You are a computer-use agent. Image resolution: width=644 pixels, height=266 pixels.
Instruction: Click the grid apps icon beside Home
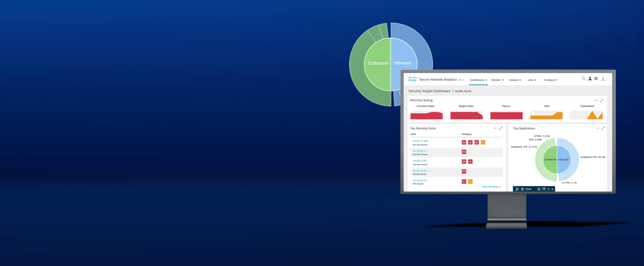tap(522, 189)
